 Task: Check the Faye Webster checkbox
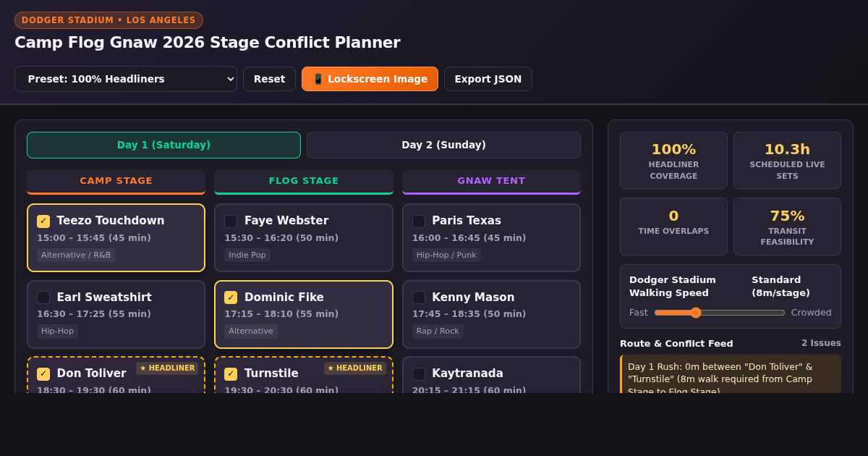[231, 221]
